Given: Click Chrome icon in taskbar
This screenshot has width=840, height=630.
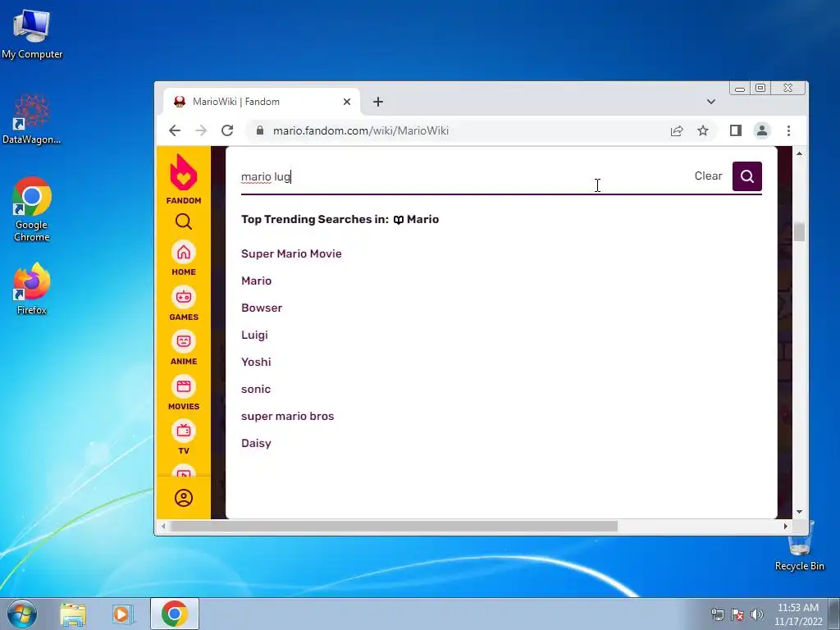Looking at the screenshot, I should coord(175,614).
